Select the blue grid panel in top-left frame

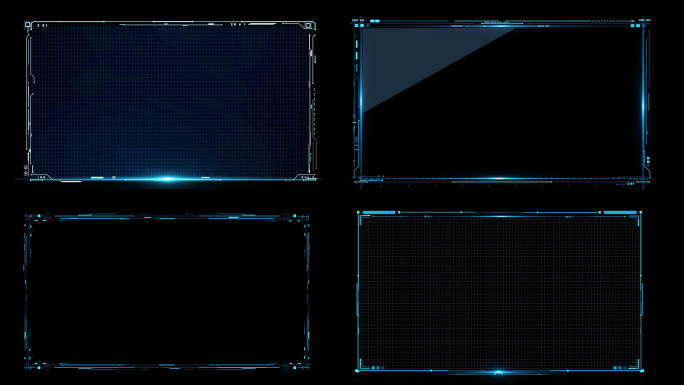coord(170,100)
